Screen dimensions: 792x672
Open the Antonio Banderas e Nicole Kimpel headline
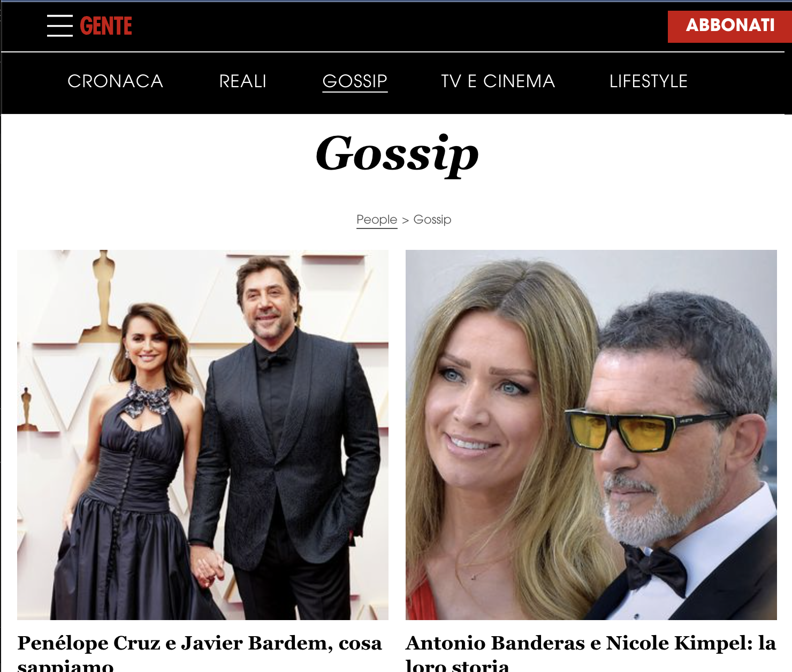[x=591, y=653]
